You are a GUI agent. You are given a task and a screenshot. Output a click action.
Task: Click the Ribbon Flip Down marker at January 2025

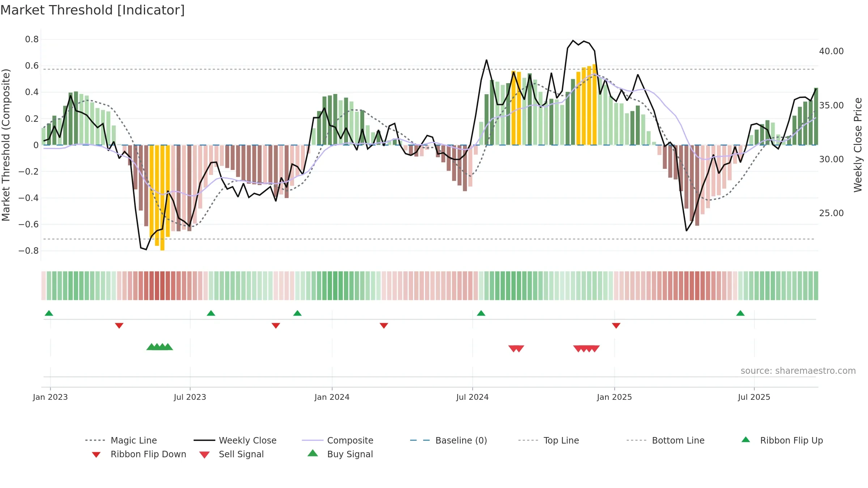pyautogui.click(x=616, y=326)
